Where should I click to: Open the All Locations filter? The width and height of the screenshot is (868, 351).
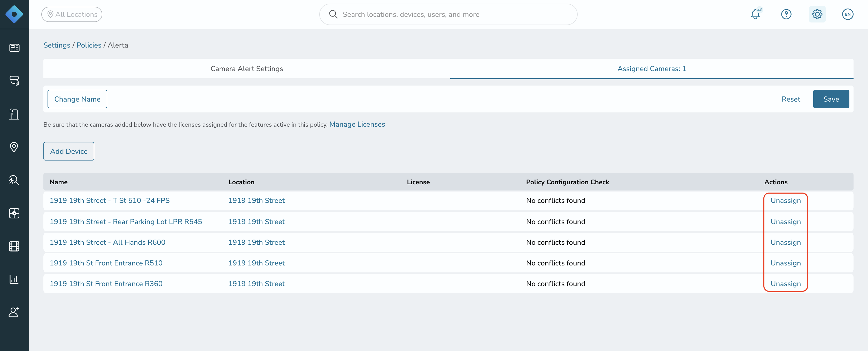(x=72, y=14)
